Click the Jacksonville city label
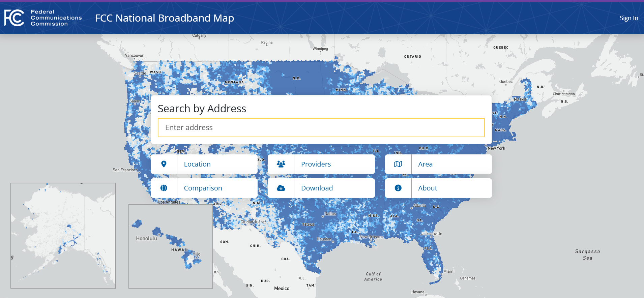Screen dimensions: 644x298 431,234
